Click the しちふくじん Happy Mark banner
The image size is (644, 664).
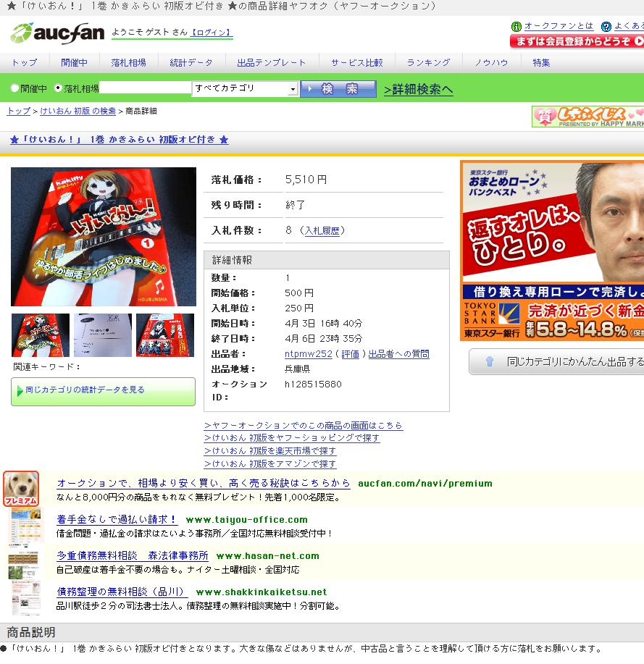pyautogui.click(x=588, y=117)
